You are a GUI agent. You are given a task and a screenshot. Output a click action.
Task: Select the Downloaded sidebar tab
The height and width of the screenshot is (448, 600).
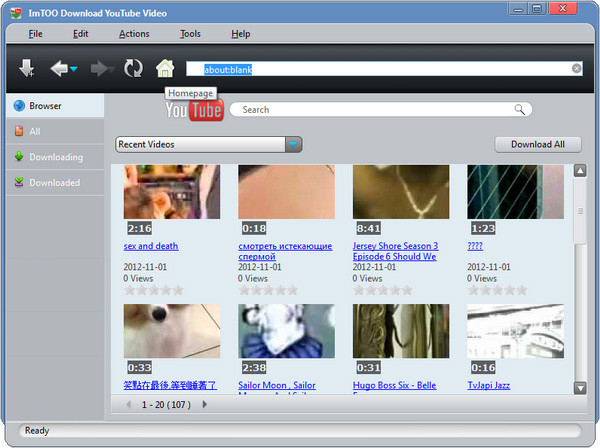point(55,183)
